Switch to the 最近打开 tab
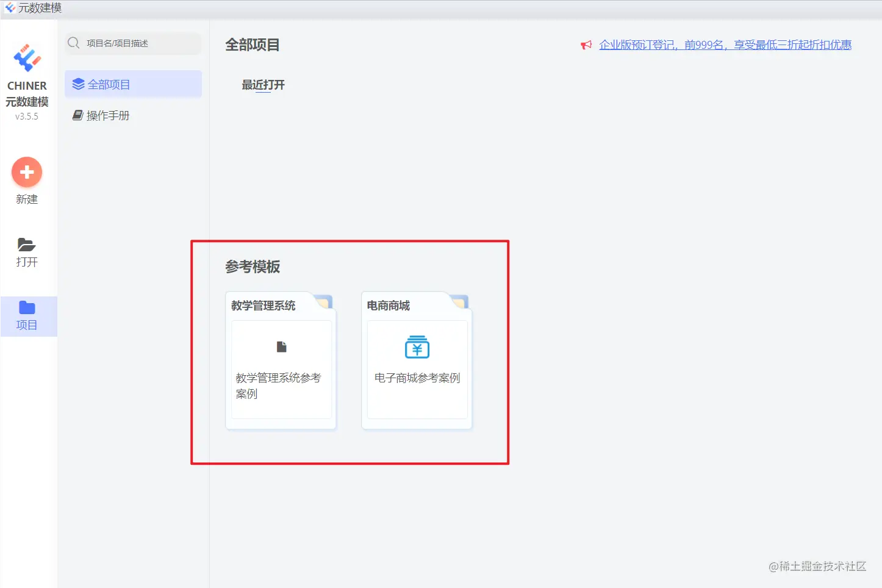Screen dimensions: 882x588 click(x=263, y=85)
